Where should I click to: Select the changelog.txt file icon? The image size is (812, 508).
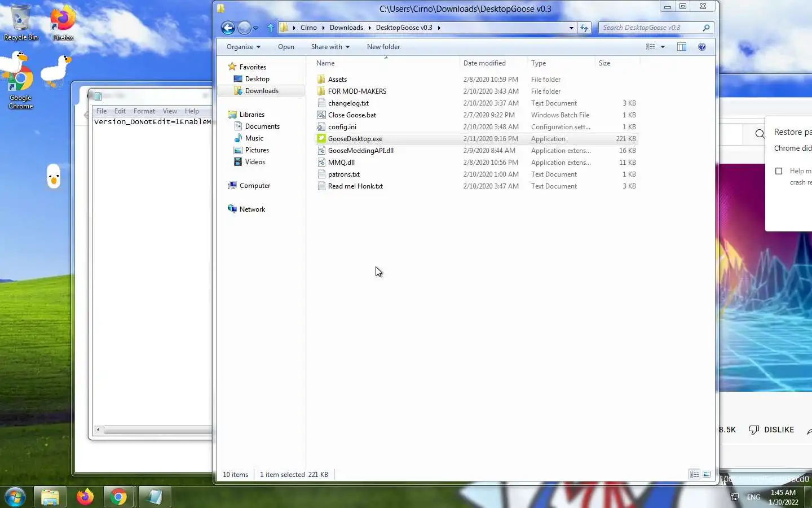(321, 103)
